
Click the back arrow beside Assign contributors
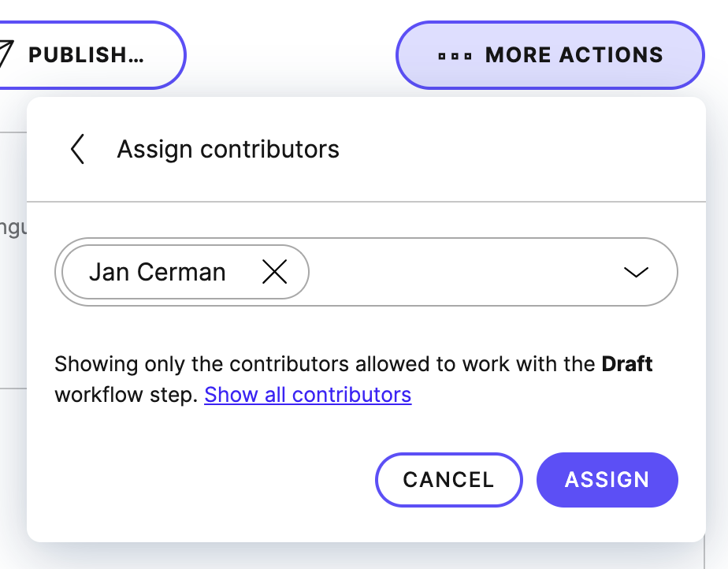click(x=77, y=149)
